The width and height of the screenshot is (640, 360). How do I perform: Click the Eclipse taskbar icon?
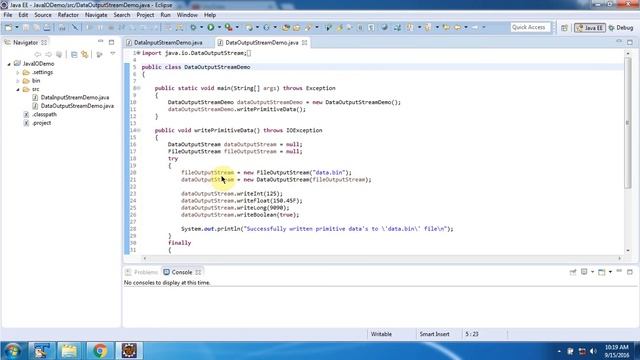click(129, 351)
